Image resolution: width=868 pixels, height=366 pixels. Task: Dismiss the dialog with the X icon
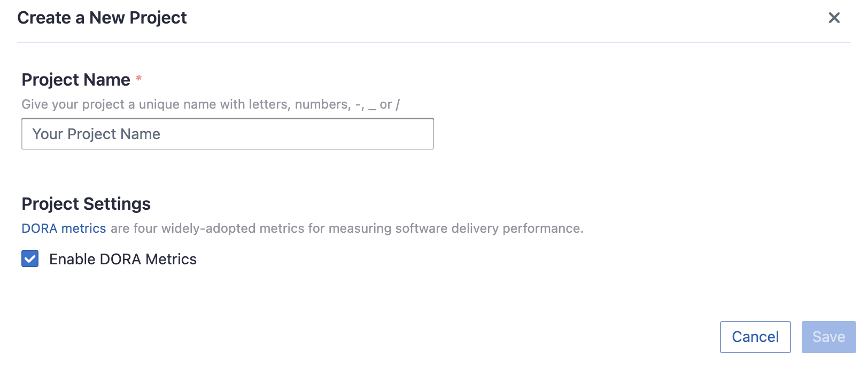[x=834, y=18]
